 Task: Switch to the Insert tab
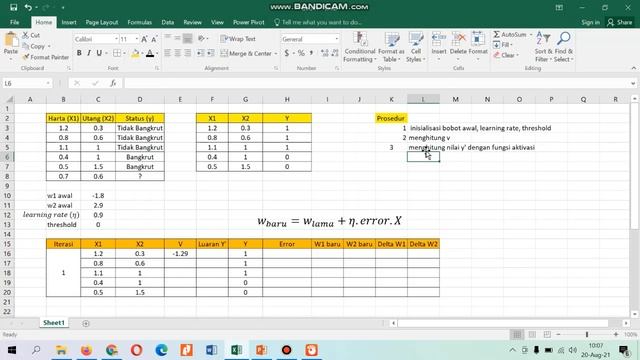pyautogui.click(x=69, y=22)
